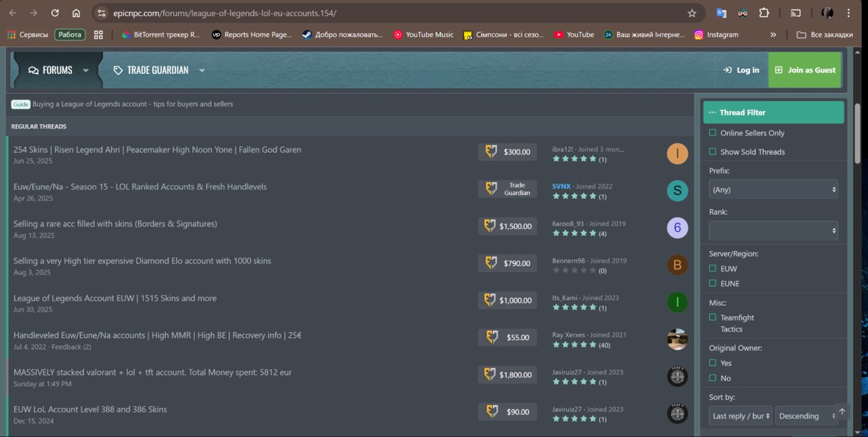The image size is (868, 437).
Task: Enable Online Sellers Only checkbox
Action: (x=712, y=133)
